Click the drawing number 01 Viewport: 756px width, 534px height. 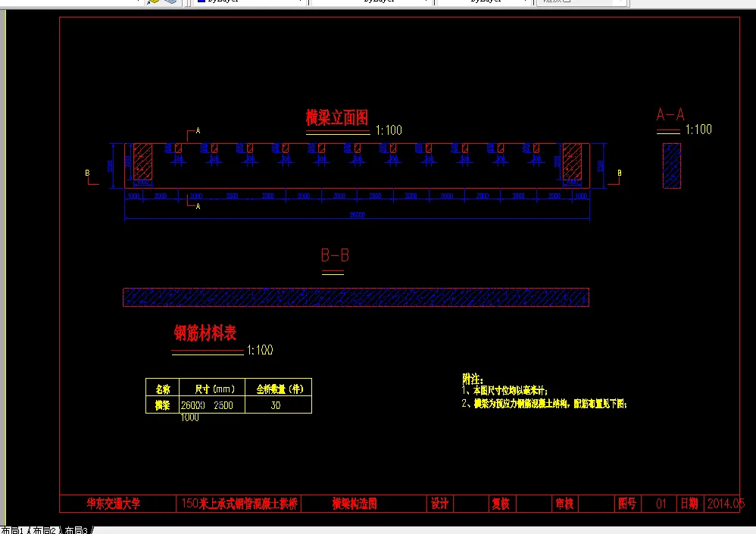[x=661, y=504]
